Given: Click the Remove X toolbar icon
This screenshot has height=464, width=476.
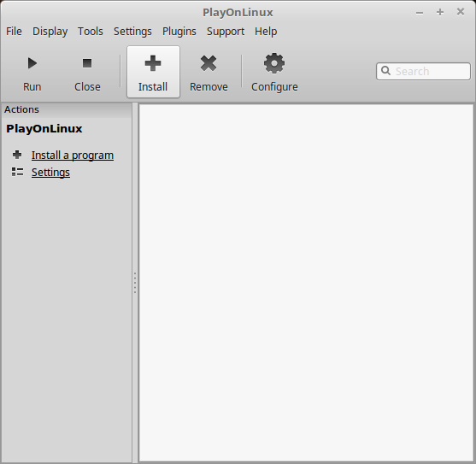Looking at the screenshot, I should 209,63.
